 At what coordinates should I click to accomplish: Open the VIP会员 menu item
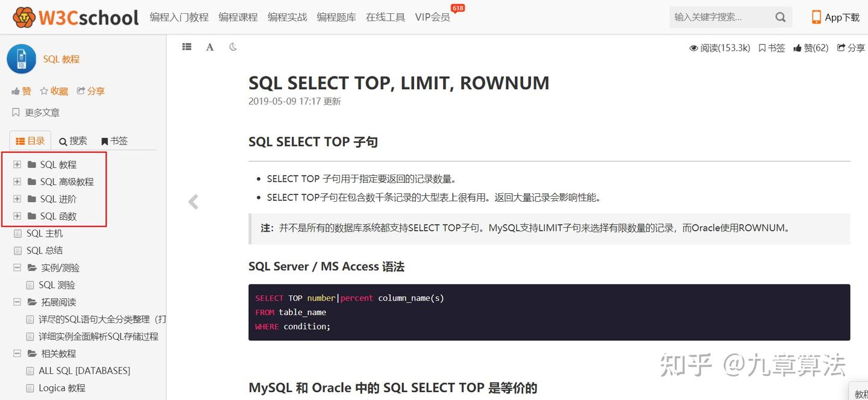(x=432, y=17)
